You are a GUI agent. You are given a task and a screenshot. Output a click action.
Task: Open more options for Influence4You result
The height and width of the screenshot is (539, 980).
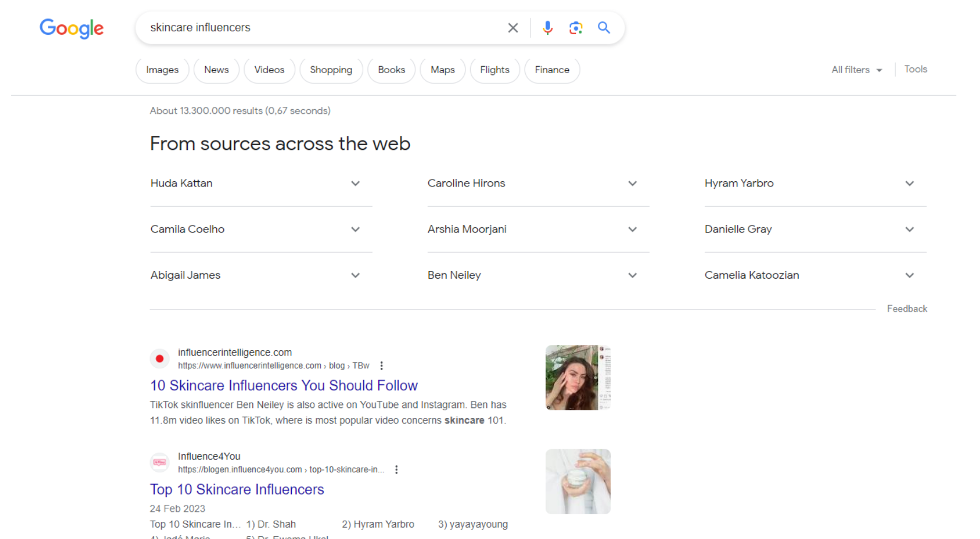tap(396, 470)
